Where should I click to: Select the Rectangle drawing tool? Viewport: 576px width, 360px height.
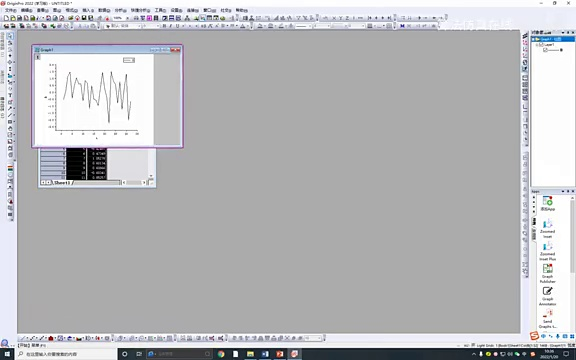pyautogui.click(x=10, y=122)
